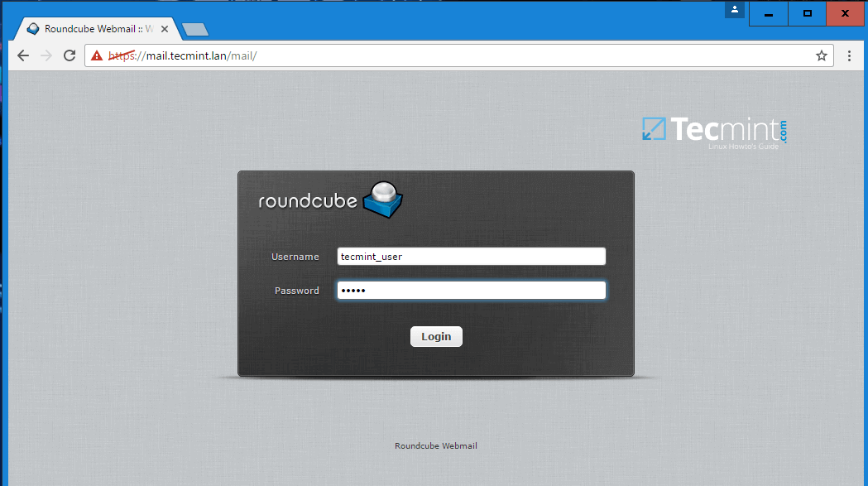
Task: Click the Tecmint logo in the top right
Action: coord(713,128)
